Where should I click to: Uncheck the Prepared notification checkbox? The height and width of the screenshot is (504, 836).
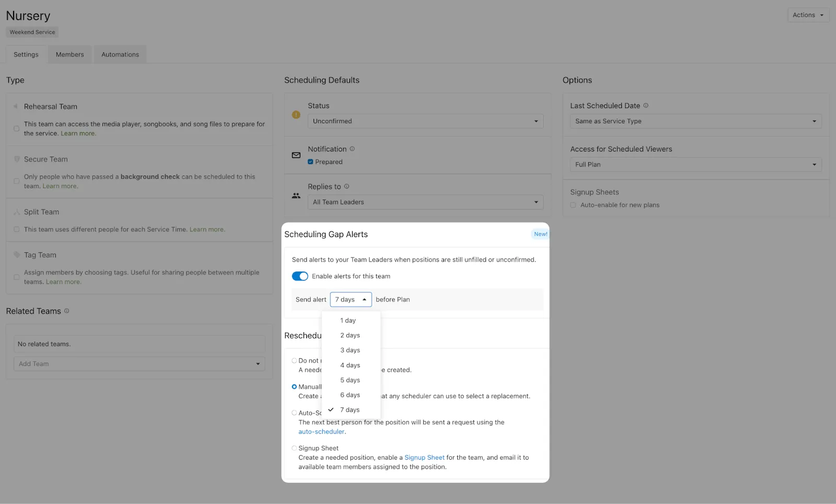pos(310,162)
